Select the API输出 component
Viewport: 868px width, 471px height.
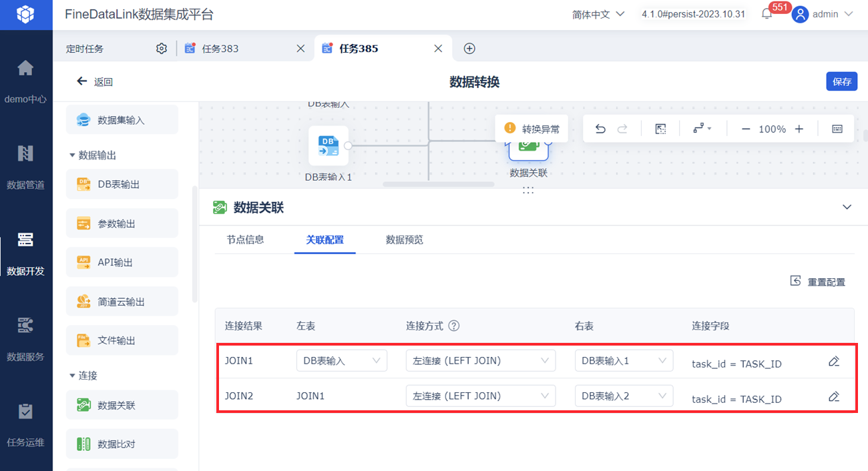pos(122,262)
